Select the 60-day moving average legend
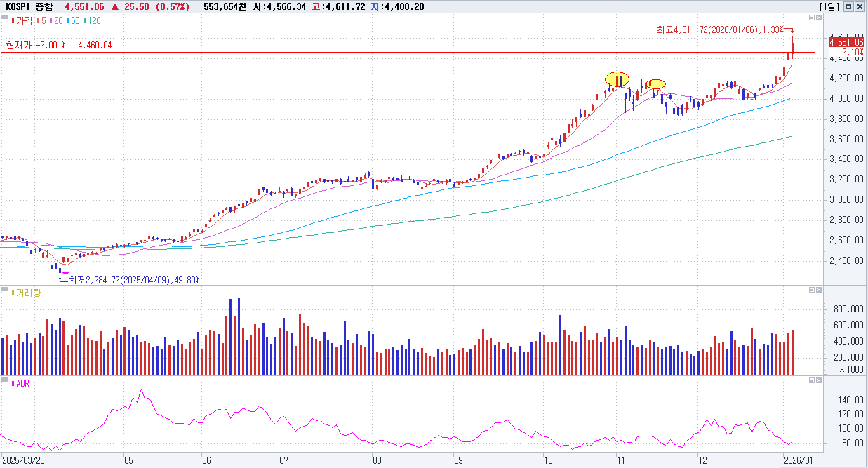The image size is (868, 468). (74, 20)
